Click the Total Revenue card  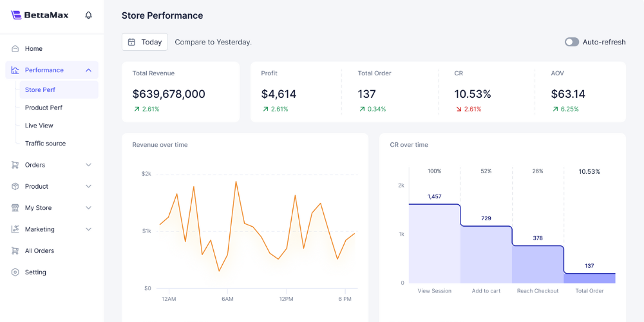(x=180, y=92)
